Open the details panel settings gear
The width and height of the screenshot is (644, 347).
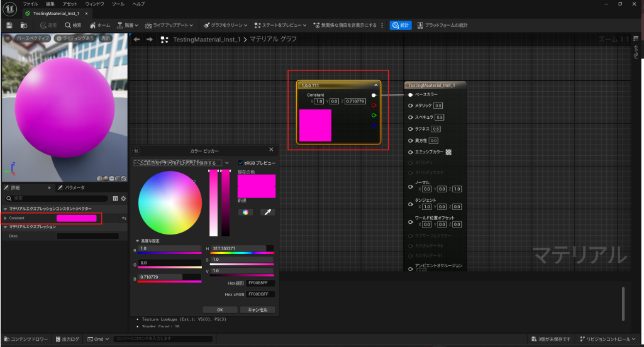[123, 198]
